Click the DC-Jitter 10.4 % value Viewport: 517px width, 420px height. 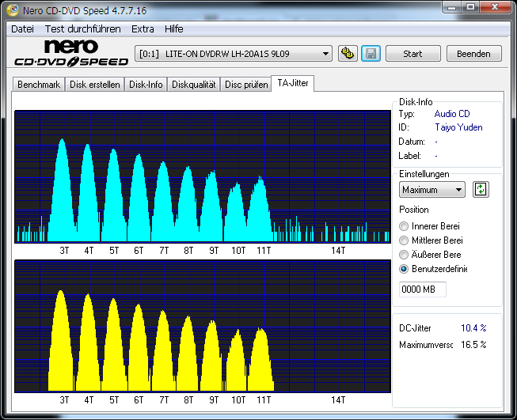(473, 328)
